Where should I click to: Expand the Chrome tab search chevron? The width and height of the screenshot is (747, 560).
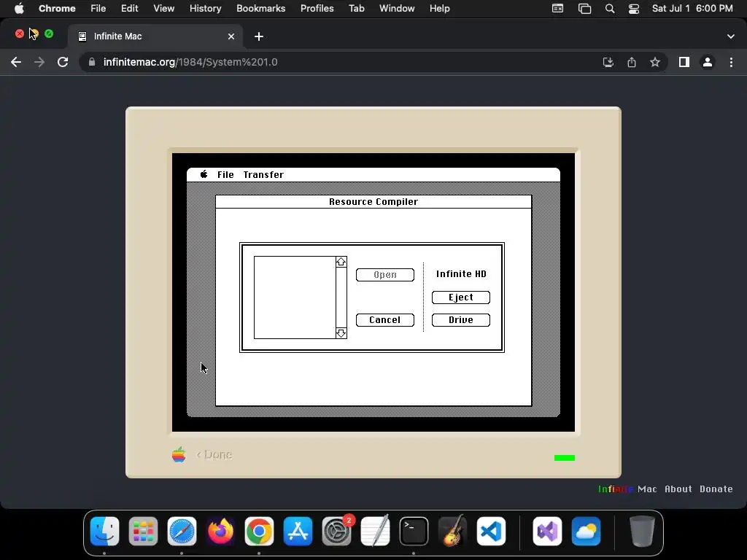[731, 36]
